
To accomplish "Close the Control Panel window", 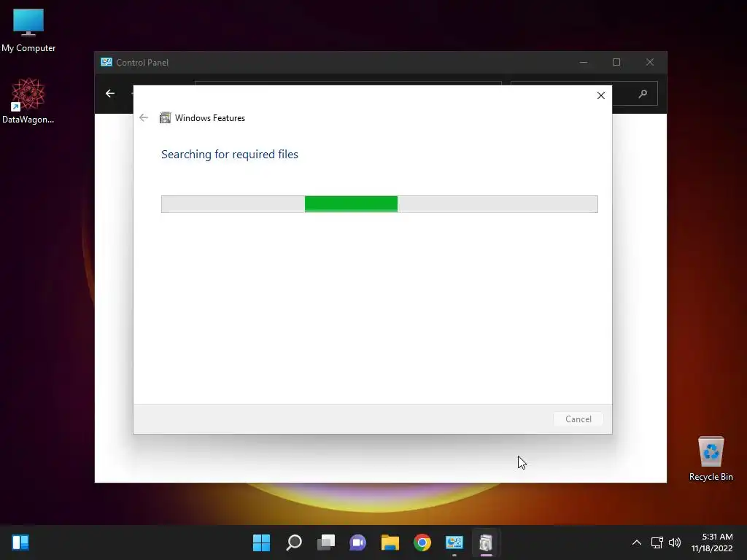I will click(650, 63).
